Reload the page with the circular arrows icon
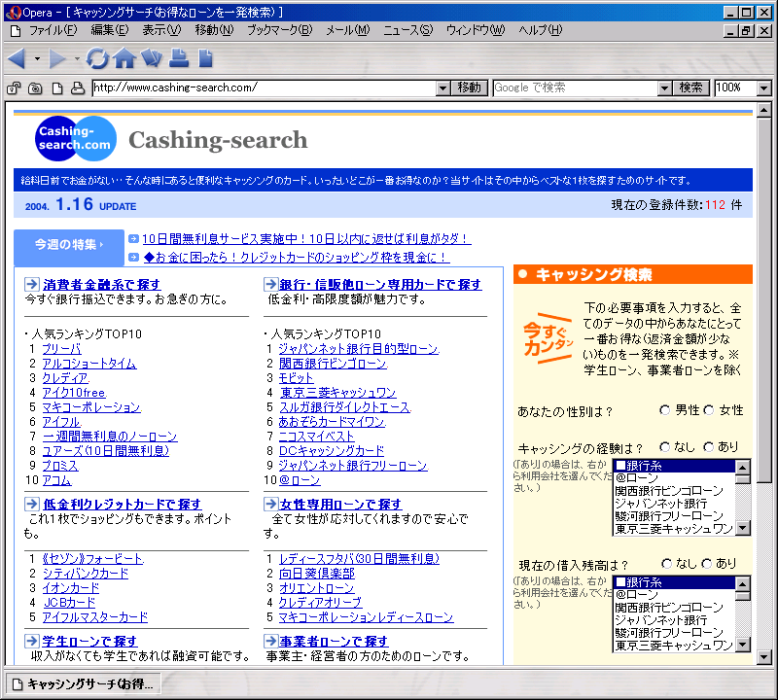This screenshot has width=778, height=700. point(96,58)
